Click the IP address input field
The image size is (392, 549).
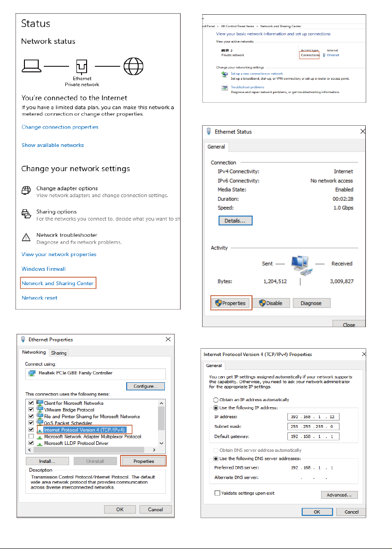[x=313, y=417]
